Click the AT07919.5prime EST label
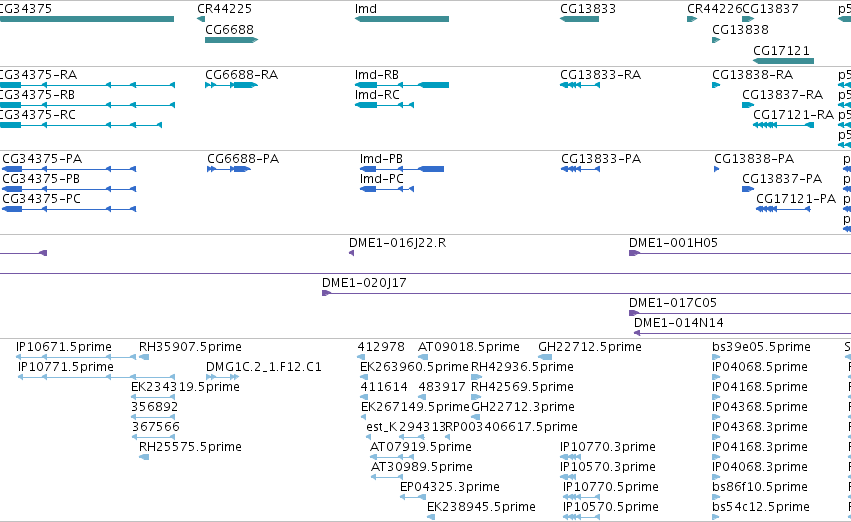Image resolution: width=851 pixels, height=522 pixels. 421,447
